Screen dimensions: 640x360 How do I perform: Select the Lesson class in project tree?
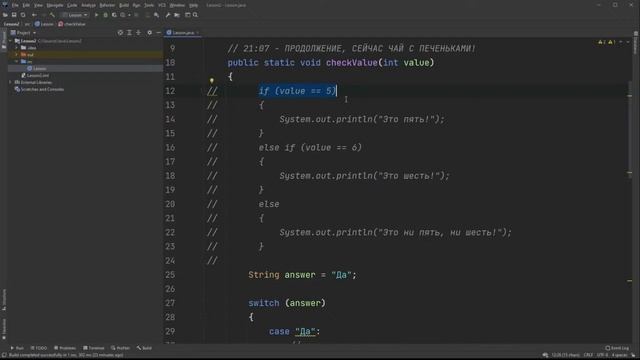pyautogui.click(x=37, y=69)
